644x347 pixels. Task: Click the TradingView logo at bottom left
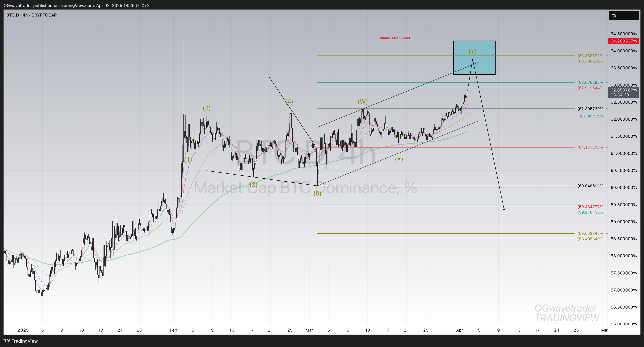[x=21, y=341]
